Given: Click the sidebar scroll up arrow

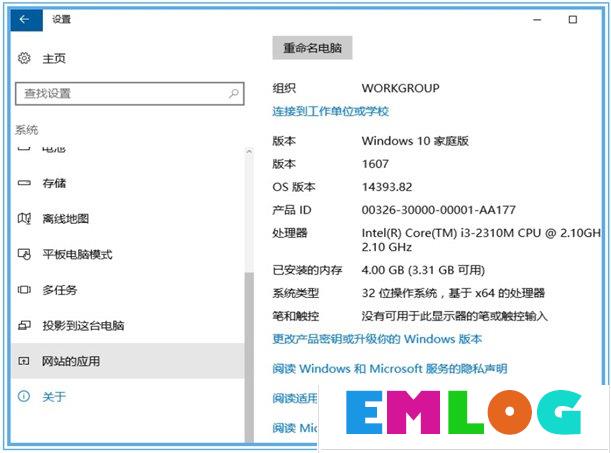Looking at the screenshot, I should pos(249,152).
